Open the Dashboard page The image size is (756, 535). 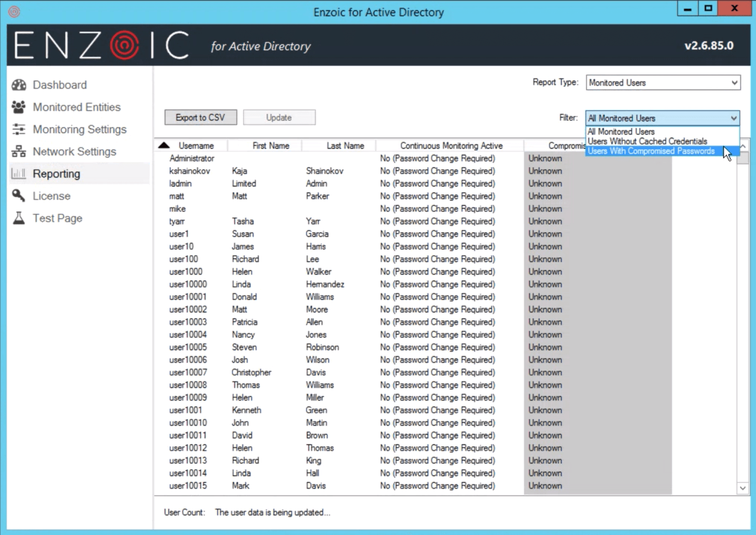[59, 85]
